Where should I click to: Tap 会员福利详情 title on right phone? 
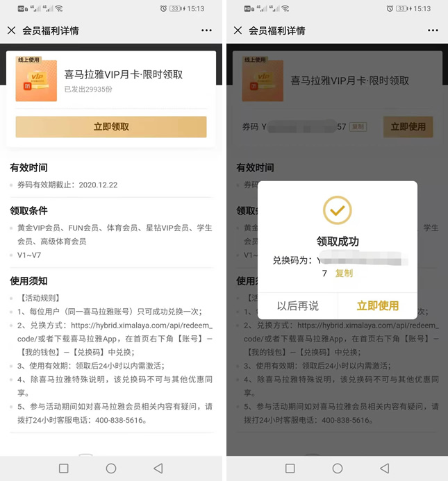pos(276,31)
